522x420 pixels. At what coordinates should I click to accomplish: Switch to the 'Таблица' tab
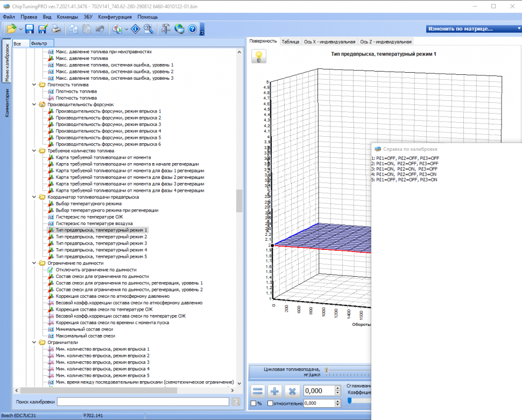(x=291, y=41)
